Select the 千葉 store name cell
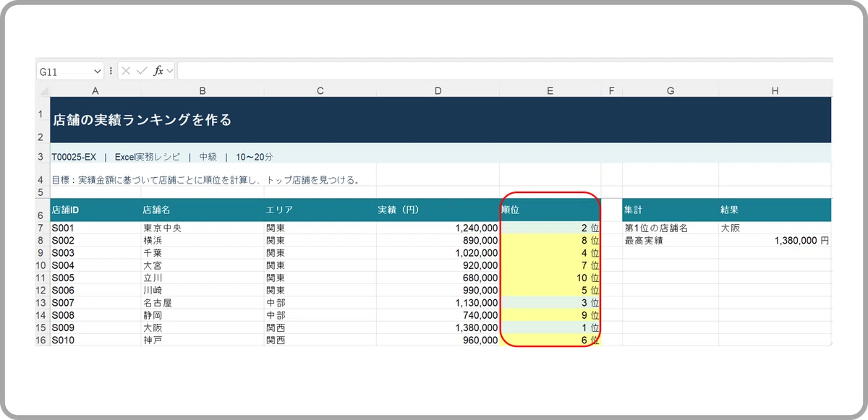This screenshot has height=420, width=868. pos(203,253)
